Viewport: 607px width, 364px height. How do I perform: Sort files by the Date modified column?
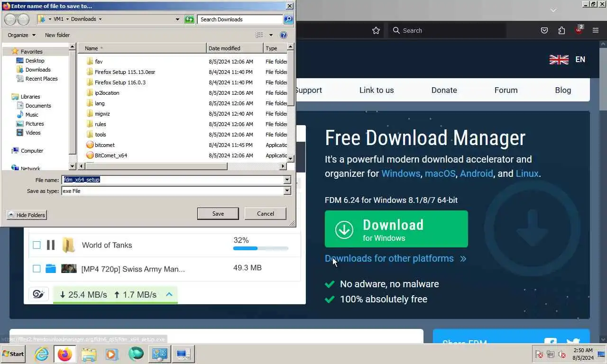pyautogui.click(x=235, y=48)
